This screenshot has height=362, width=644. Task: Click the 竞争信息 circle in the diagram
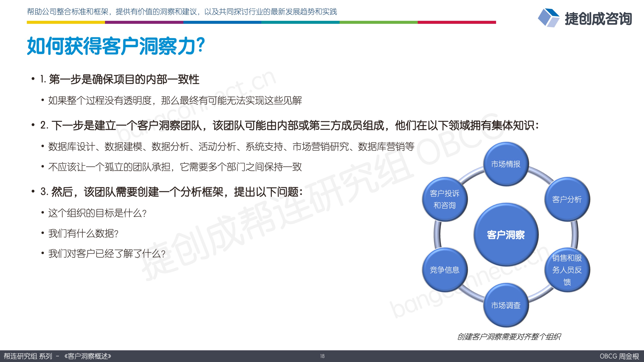coord(445,270)
